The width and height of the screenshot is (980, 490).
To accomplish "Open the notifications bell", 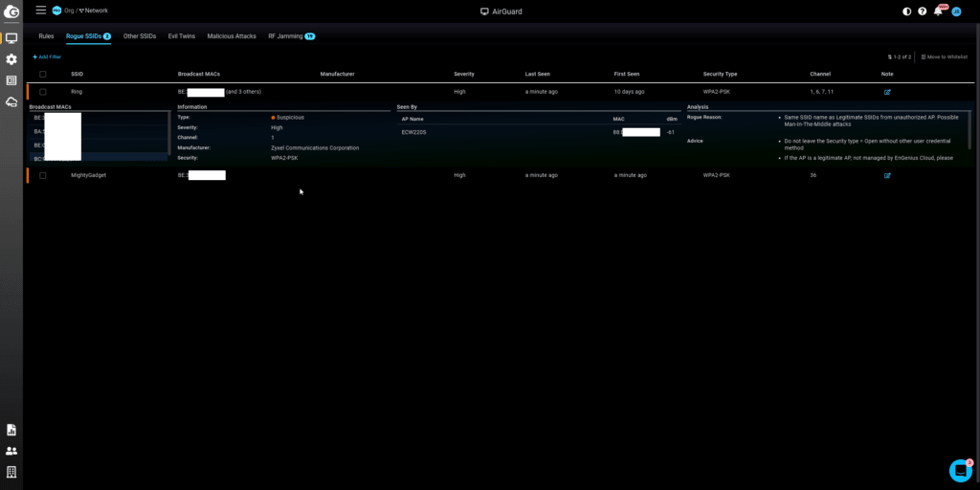I will coord(939,11).
